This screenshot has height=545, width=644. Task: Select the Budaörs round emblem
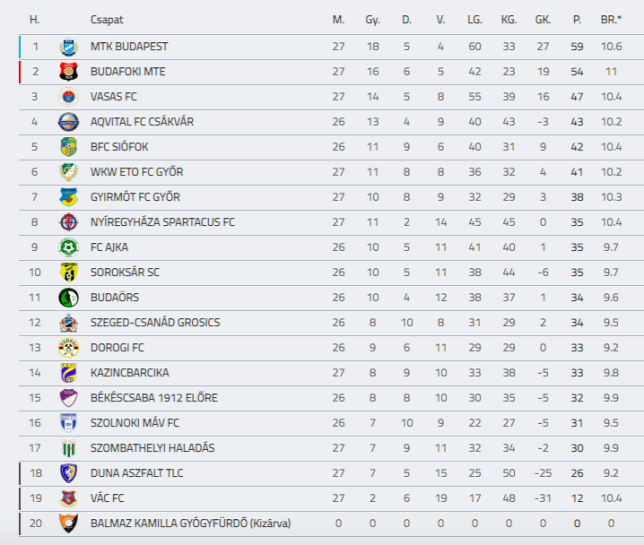coord(69,297)
